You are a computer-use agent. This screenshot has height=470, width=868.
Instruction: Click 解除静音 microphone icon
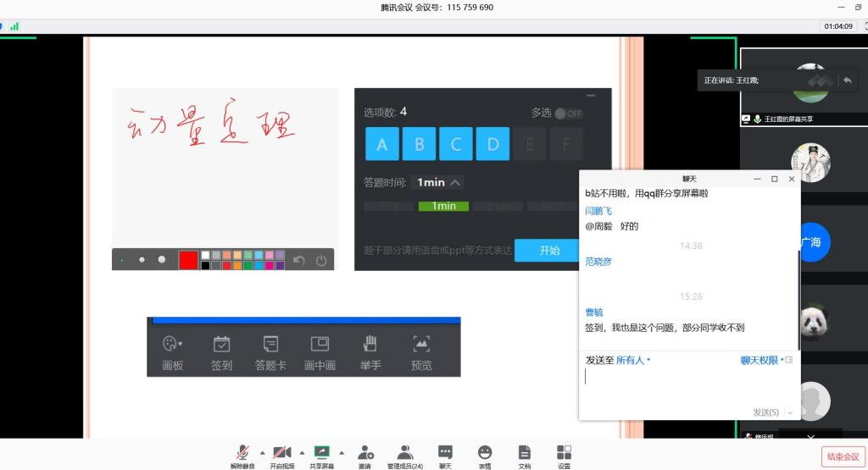[242, 453]
